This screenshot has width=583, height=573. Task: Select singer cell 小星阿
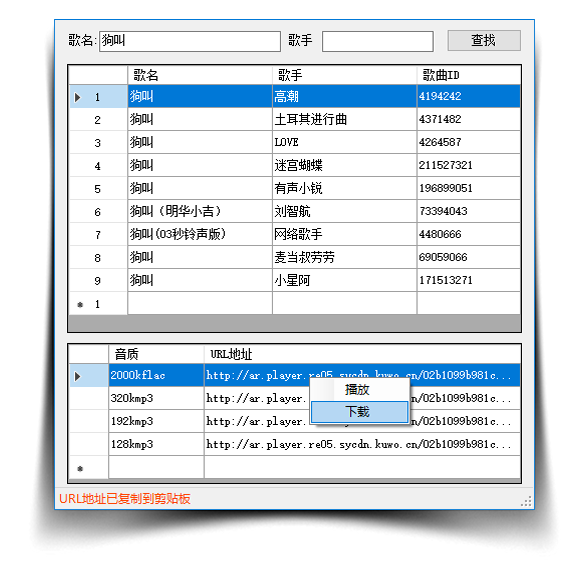coord(344,280)
